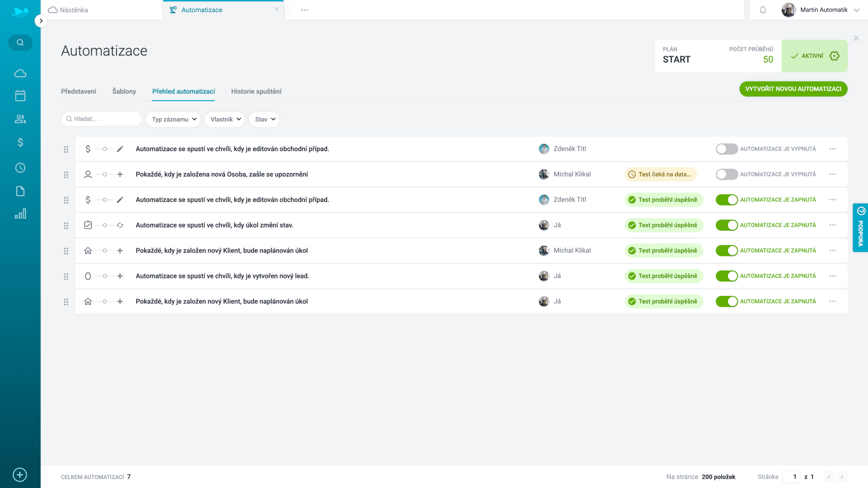Open the calendar icon in the sidebar
868x488 pixels.
(20, 96)
